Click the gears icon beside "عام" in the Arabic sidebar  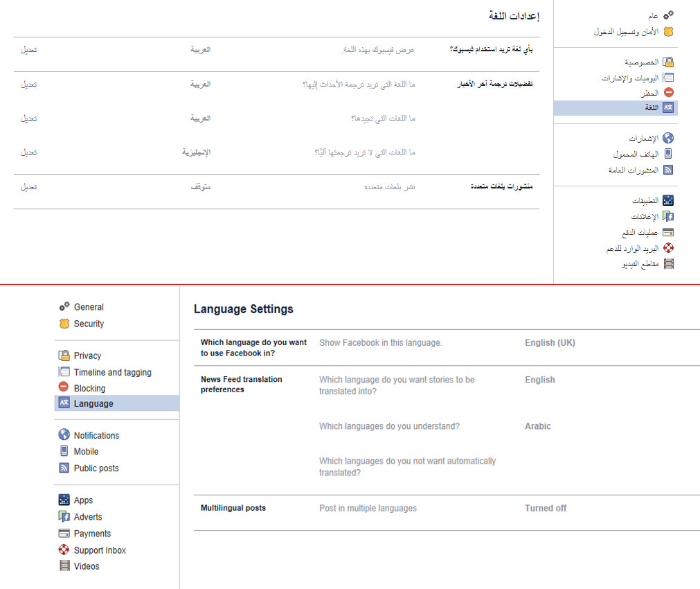[668, 15]
